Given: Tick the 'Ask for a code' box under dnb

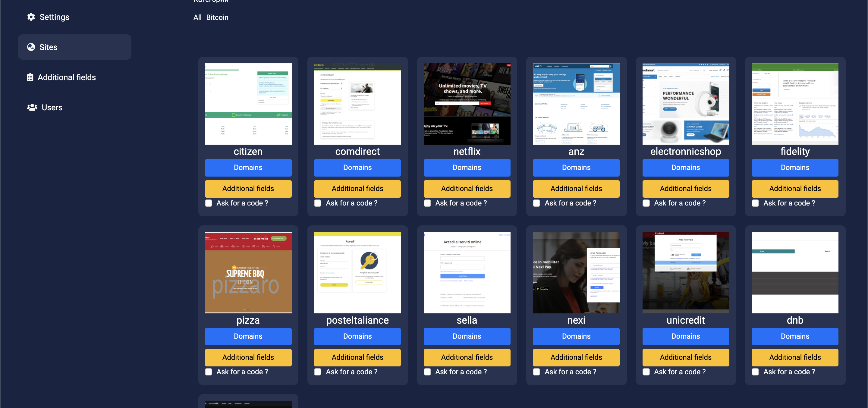Looking at the screenshot, I should [755, 372].
